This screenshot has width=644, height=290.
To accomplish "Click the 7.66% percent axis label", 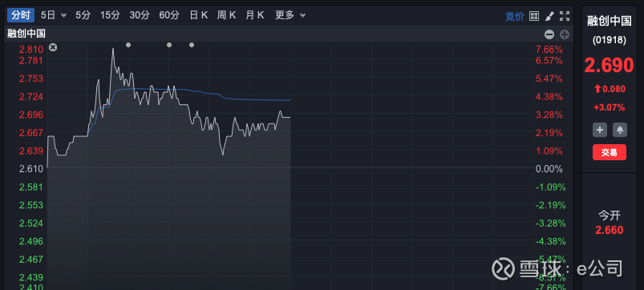I will click(549, 50).
